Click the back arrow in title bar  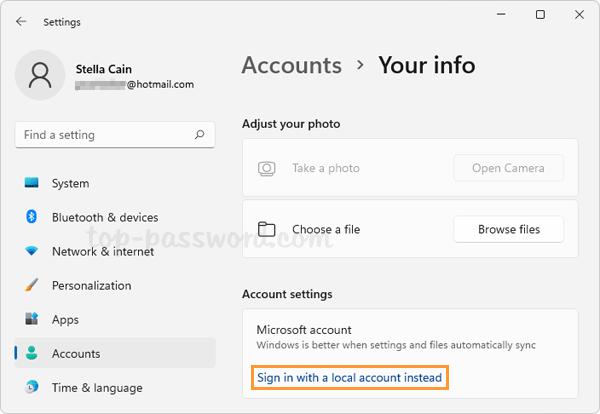coord(21,21)
